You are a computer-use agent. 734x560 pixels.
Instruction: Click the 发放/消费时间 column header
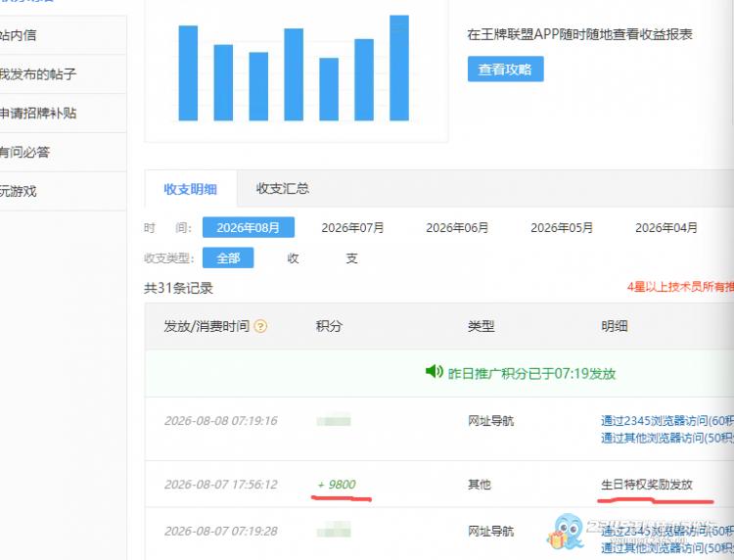[206, 326]
